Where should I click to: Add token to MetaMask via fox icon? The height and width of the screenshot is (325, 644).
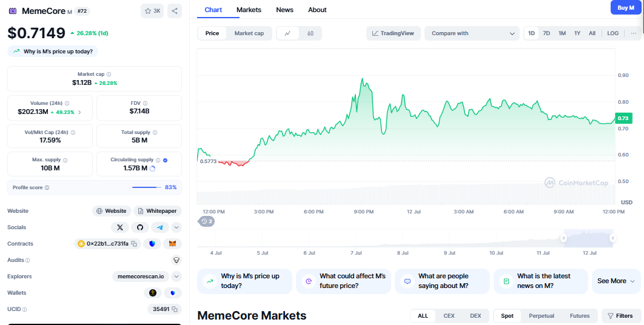pos(172,244)
